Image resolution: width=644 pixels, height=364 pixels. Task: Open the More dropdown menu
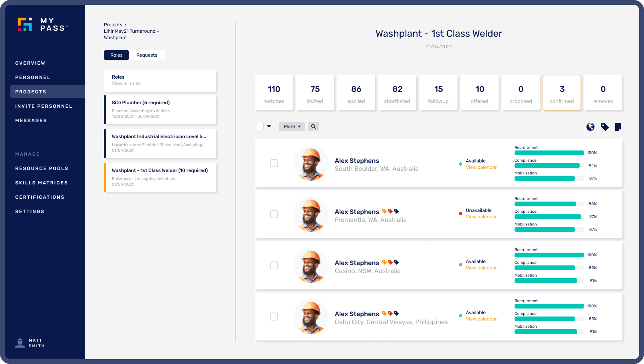click(x=292, y=126)
